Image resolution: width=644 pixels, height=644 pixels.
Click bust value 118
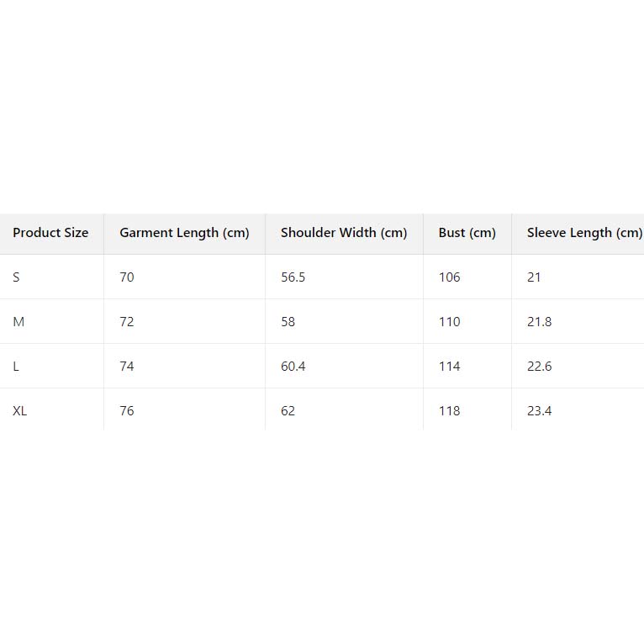449,411
